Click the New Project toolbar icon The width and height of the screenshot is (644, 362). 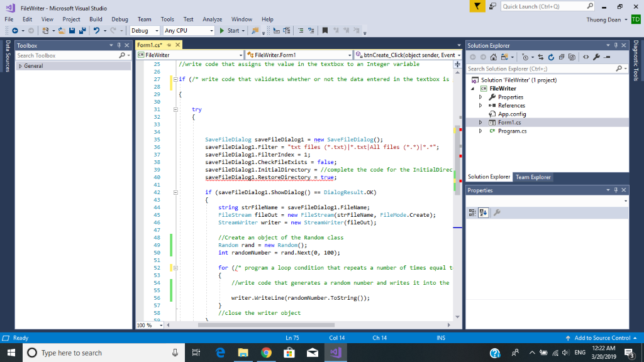coord(45,31)
